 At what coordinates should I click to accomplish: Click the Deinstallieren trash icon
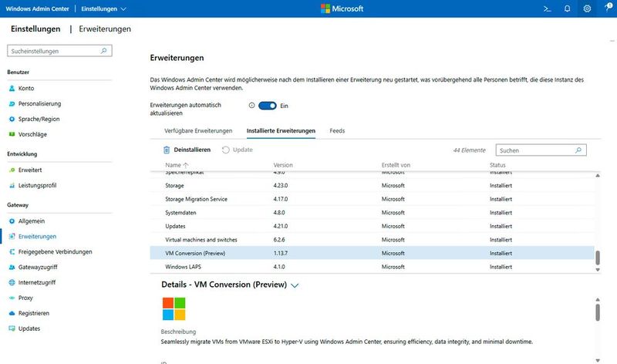[167, 150]
